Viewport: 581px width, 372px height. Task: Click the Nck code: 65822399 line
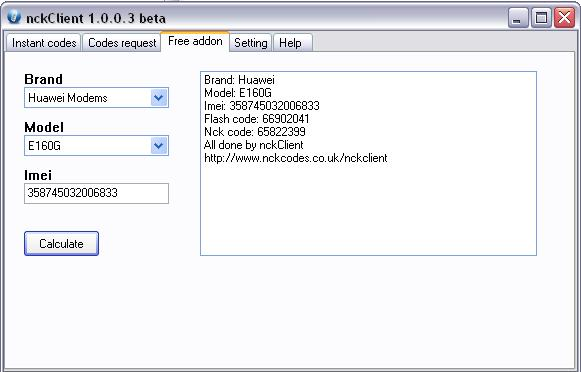(255, 132)
